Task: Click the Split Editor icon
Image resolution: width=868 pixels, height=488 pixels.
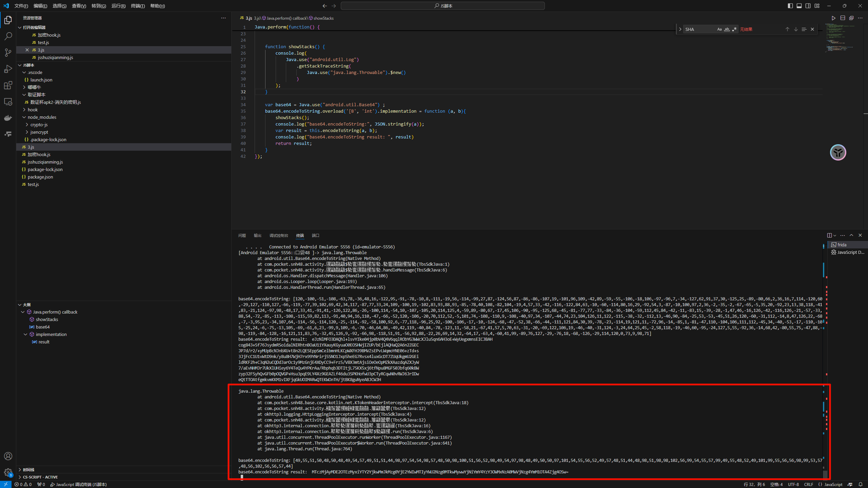Action: click(x=843, y=18)
